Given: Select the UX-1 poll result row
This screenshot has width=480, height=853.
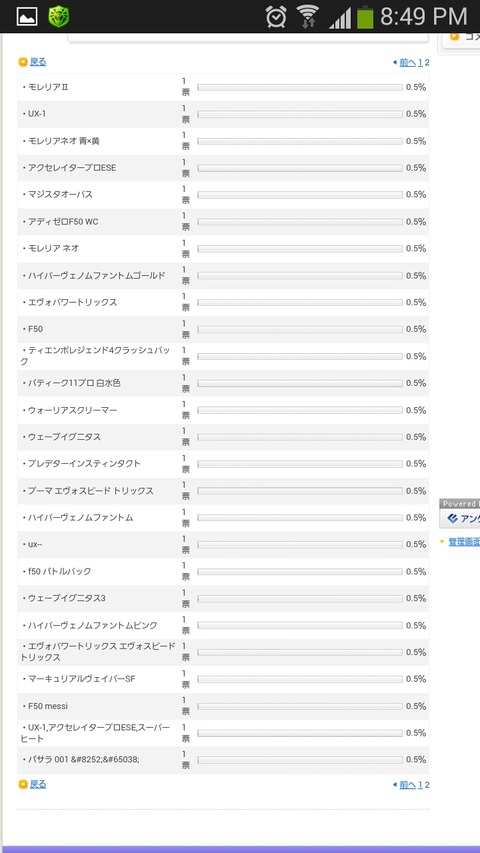Looking at the screenshot, I should pyautogui.click(x=223, y=114).
